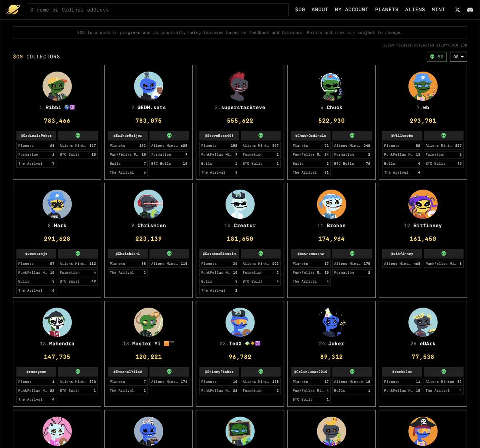The width and height of the screenshot is (480, 448).
Task: Click the work in progress notice banner
Action: coord(240,33)
